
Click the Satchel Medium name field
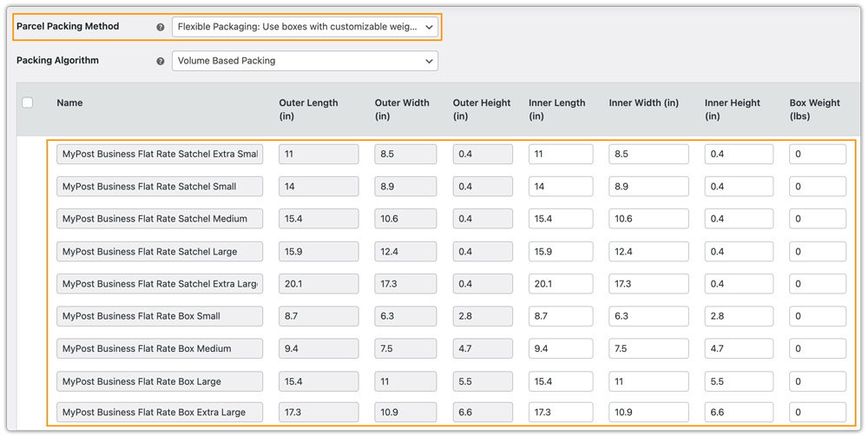click(160, 219)
